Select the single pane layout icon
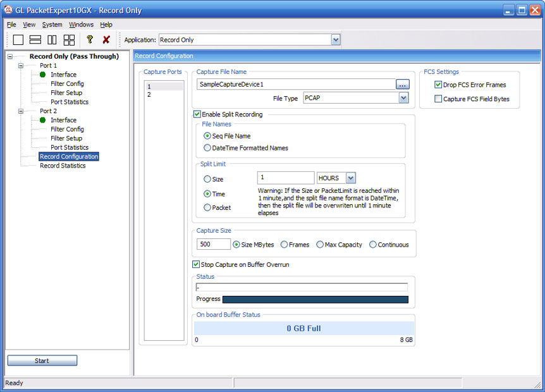 coord(18,40)
